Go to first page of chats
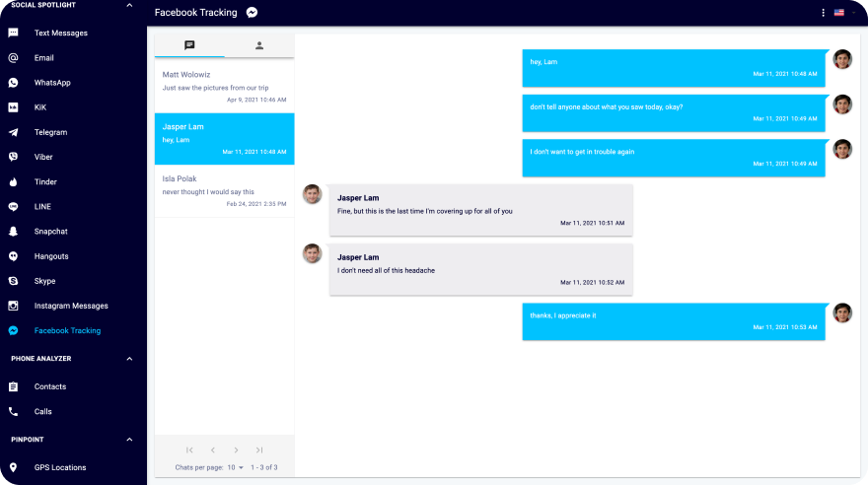The height and width of the screenshot is (485, 868). (189, 450)
